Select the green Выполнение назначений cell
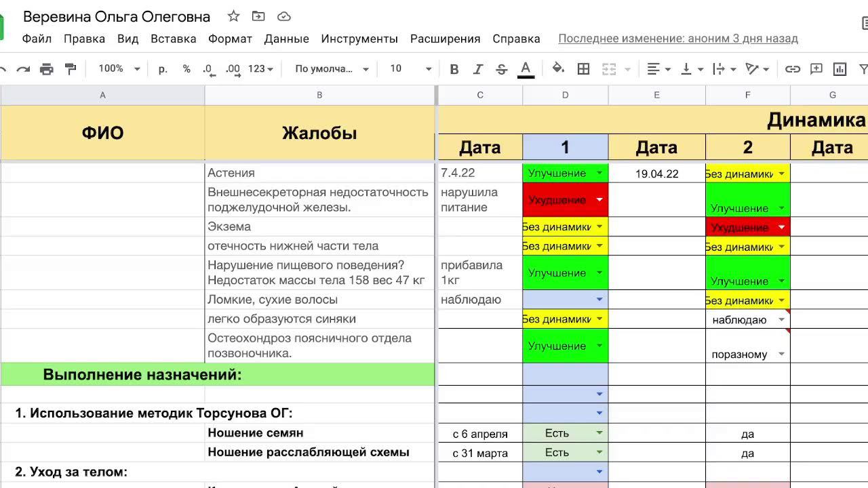This screenshot has width=868, height=488. (218, 374)
